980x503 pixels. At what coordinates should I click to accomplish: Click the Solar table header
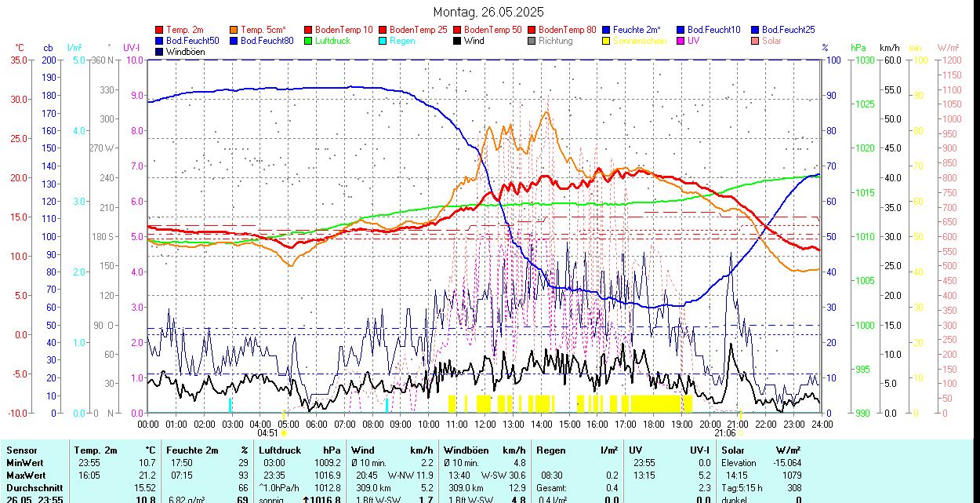tap(733, 450)
